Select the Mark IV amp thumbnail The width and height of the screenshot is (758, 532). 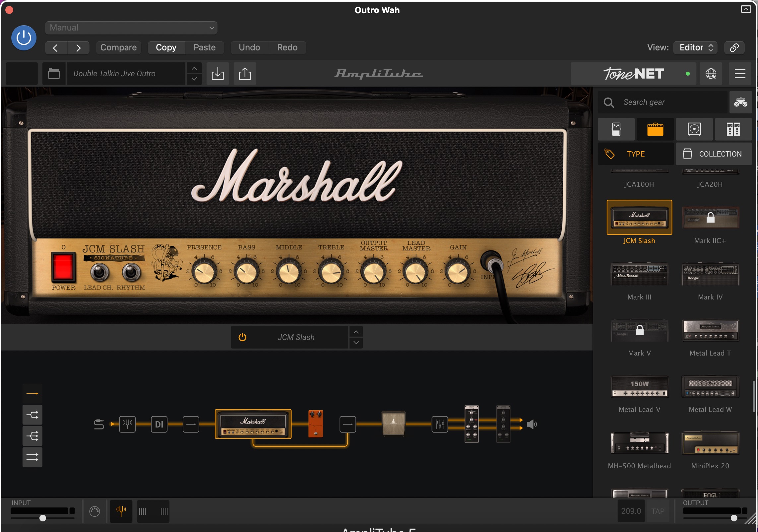(x=710, y=274)
